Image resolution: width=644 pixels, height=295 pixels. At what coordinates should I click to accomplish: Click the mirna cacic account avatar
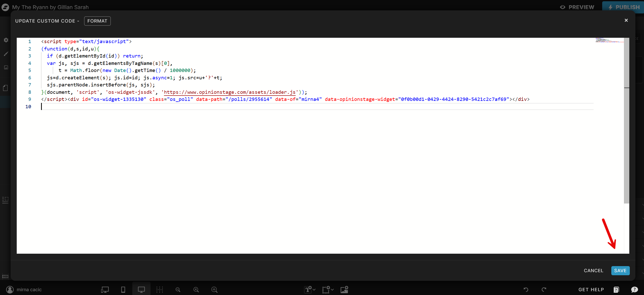[10, 290]
